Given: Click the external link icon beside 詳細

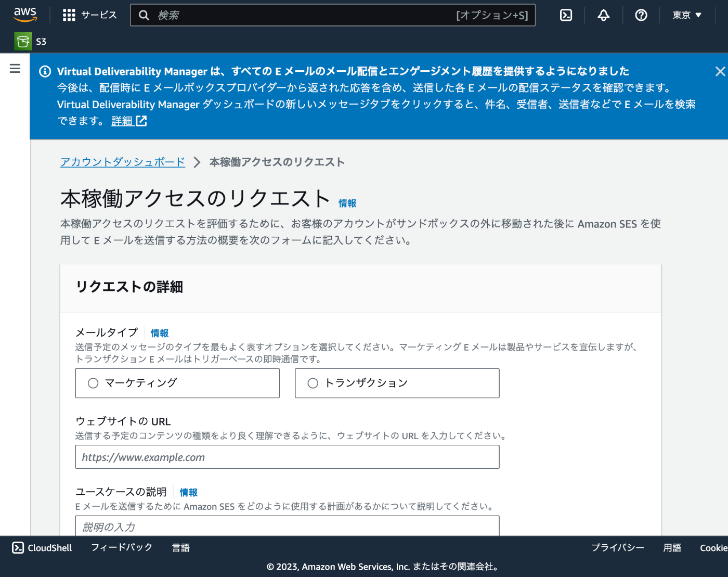Looking at the screenshot, I should (141, 121).
